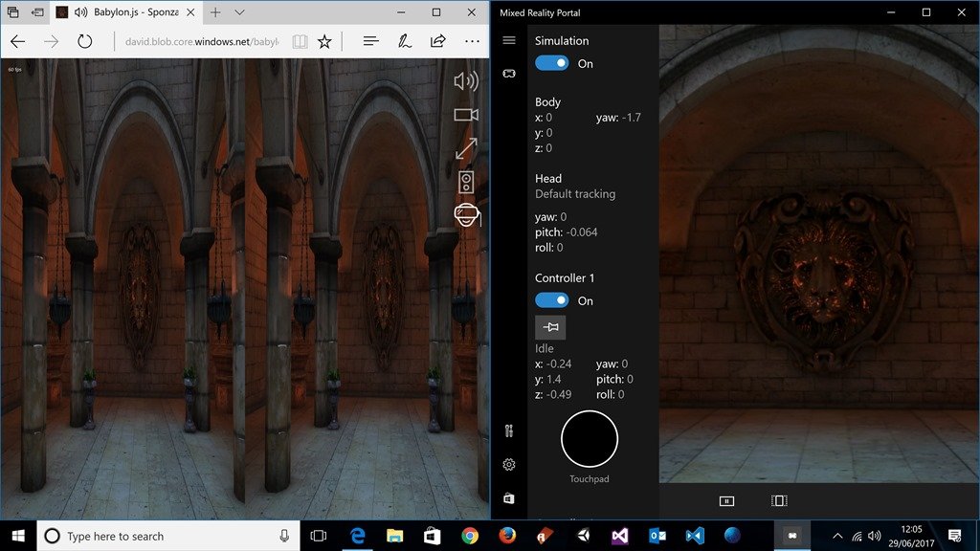Open Task View on taskbar
The height and width of the screenshot is (551, 980).
pyautogui.click(x=319, y=536)
